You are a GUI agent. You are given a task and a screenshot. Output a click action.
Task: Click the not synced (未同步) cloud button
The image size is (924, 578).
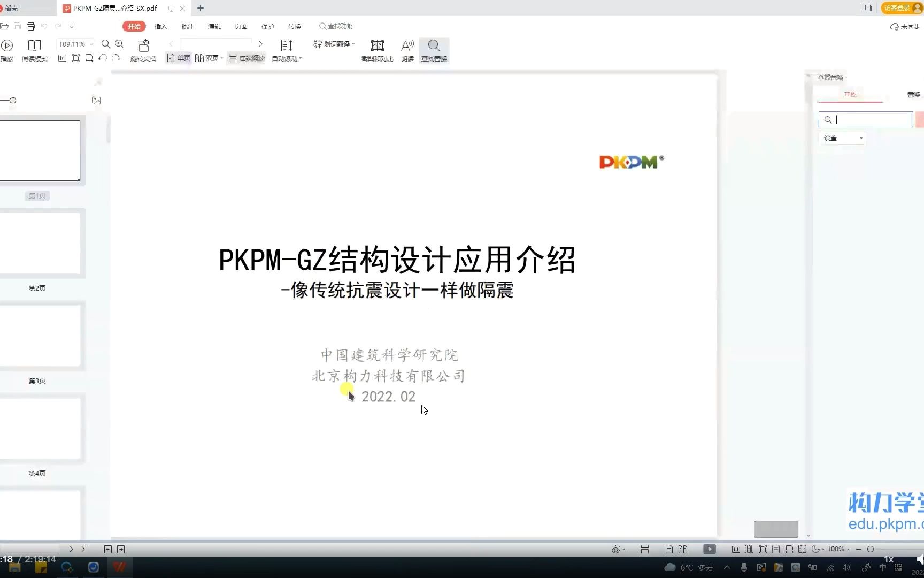pyautogui.click(x=905, y=26)
